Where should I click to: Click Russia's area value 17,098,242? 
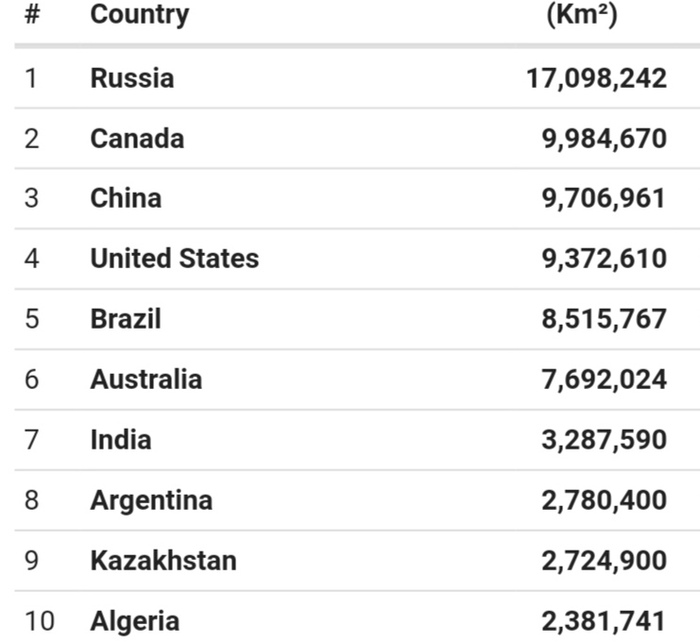pos(596,78)
